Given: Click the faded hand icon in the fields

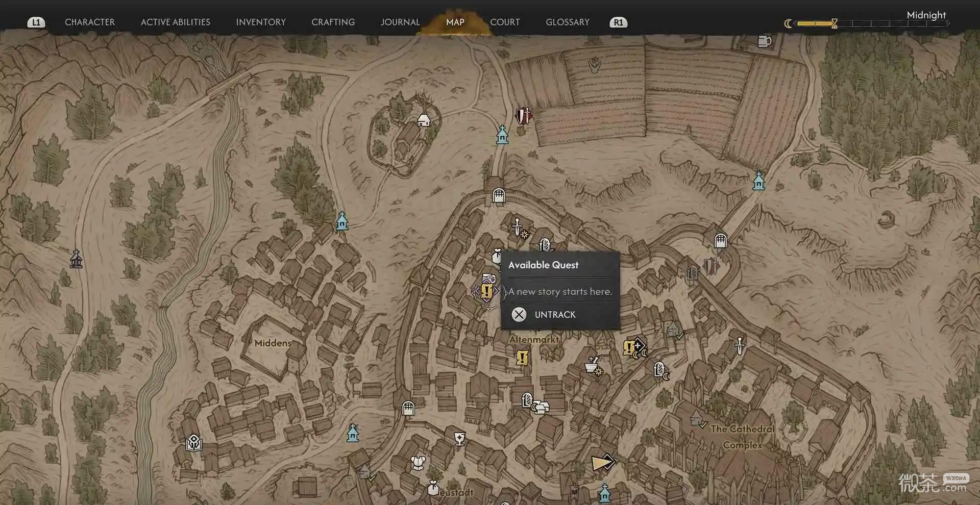Looking at the screenshot, I should 594,65.
